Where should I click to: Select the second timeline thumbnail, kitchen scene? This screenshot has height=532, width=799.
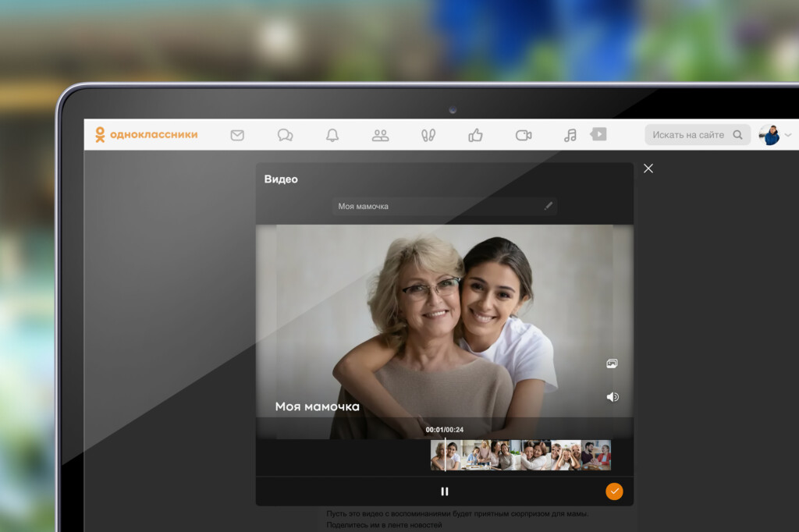point(476,455)
